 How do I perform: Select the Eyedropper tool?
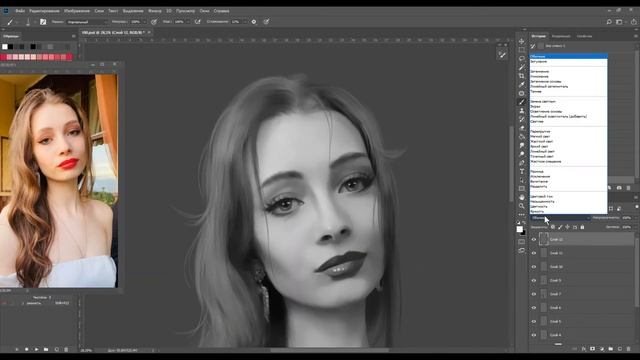[x=522, y=84]
